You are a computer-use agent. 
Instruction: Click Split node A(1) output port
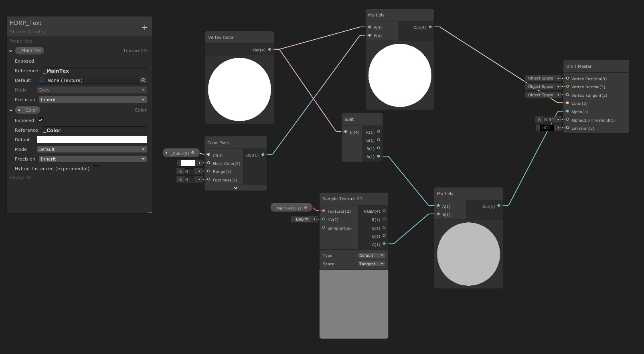tap(379, 156)
